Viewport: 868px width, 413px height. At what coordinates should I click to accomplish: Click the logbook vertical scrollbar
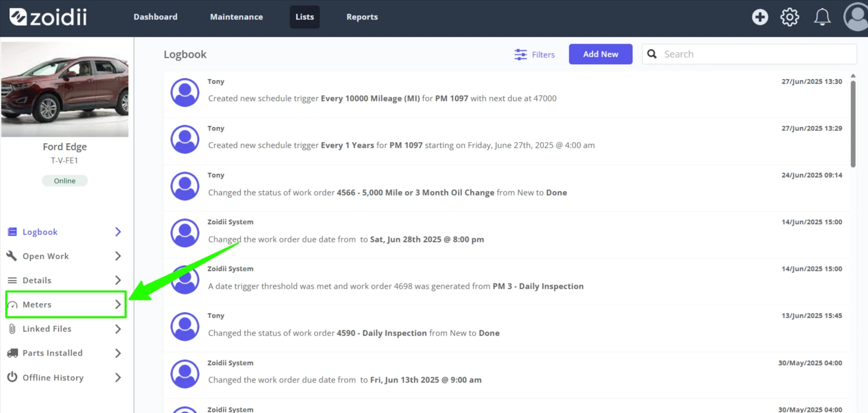(x=853, y=124)
